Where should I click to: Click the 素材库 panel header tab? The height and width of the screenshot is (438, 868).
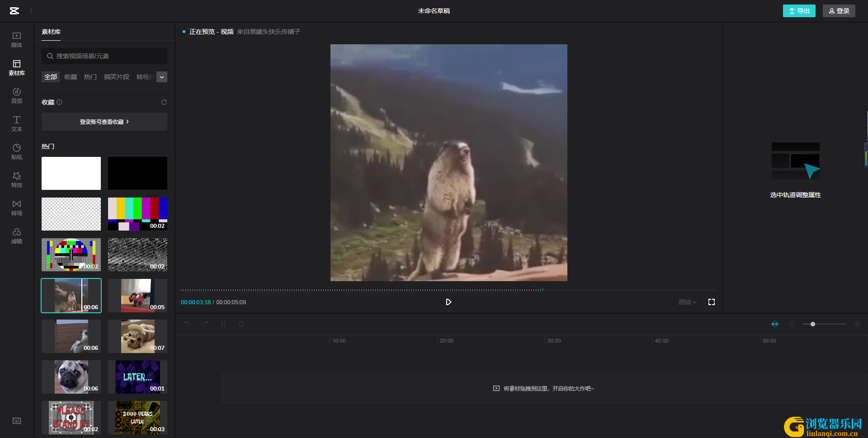(x=51, y=32)
